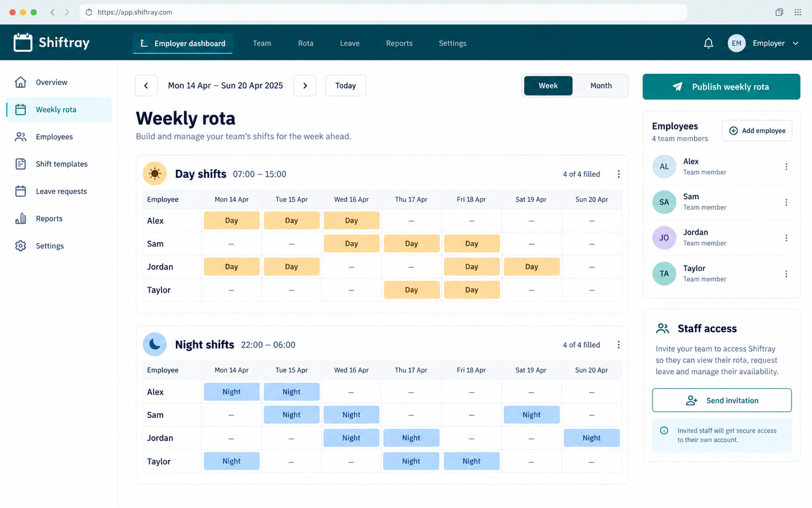The width and height of the screenshot is (812, 508).
Task: Open Night shifts kebab menu
Action: tap(618, 345)
